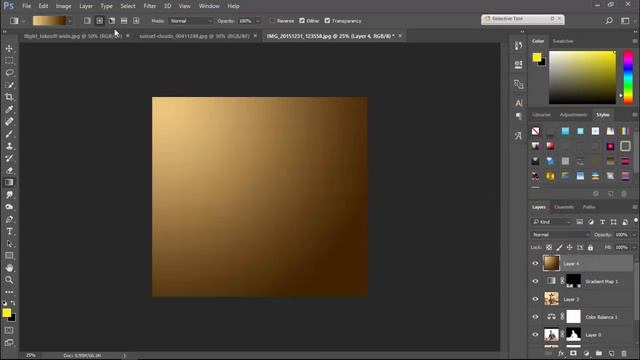This screenshot has height=360, width=640.
Task: Open the Image menu
Action: pos(63,6)
